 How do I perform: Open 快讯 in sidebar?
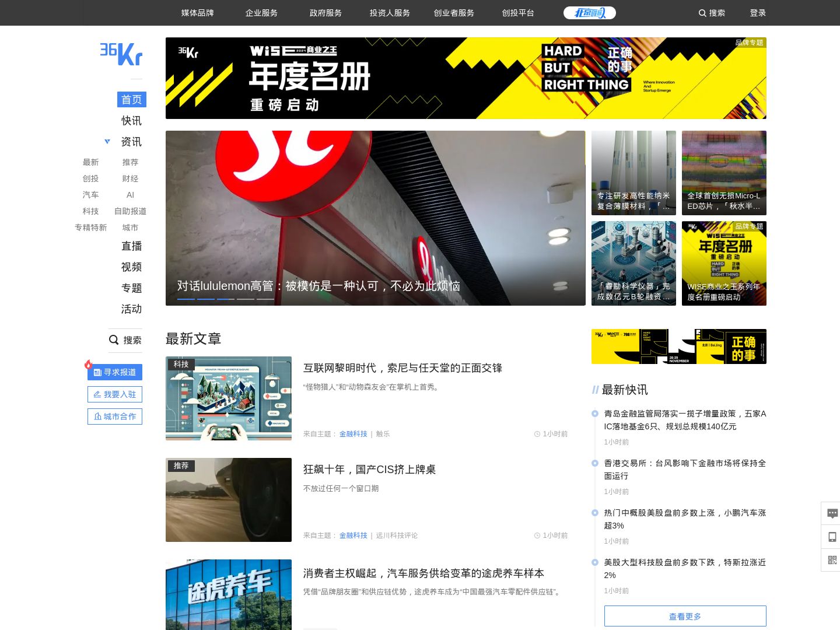pos(132,121)
